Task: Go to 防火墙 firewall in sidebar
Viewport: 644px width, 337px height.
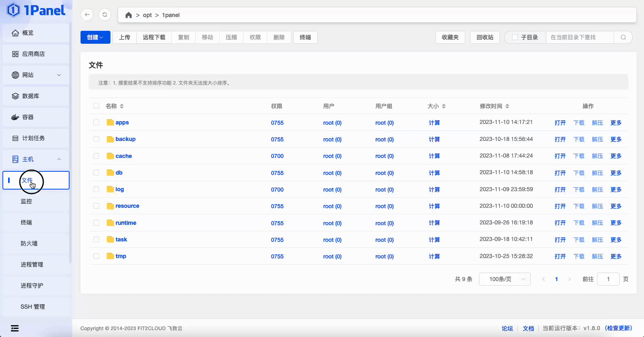Action: coord(29,243)
